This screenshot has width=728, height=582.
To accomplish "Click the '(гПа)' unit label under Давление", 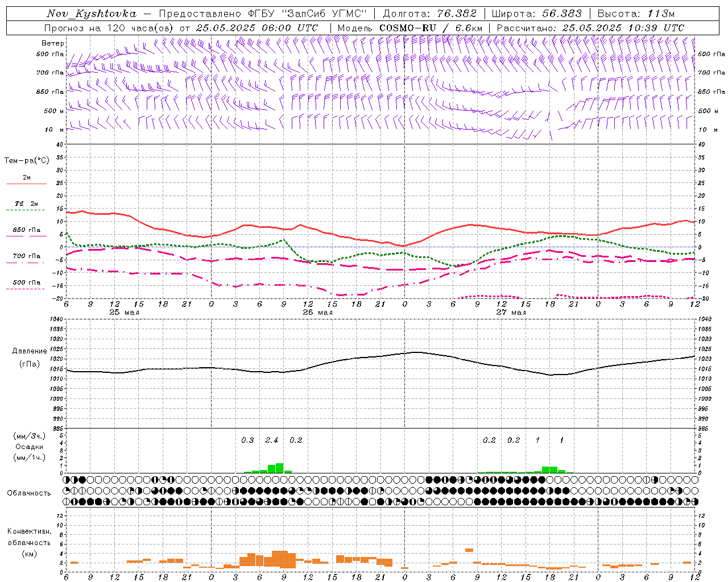I will [30, 364].
